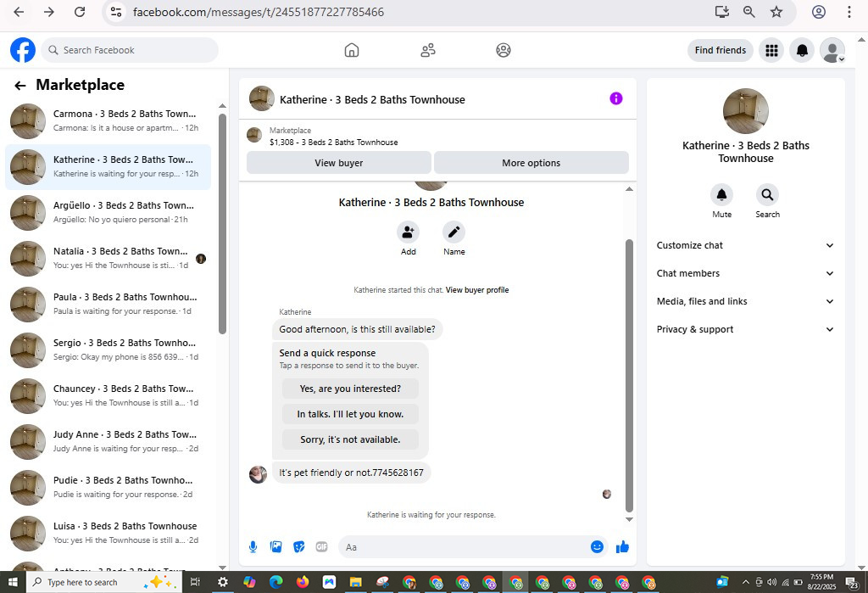Click View buyer button
This screenshot has height=593, width=868.
tap(339, 163)
